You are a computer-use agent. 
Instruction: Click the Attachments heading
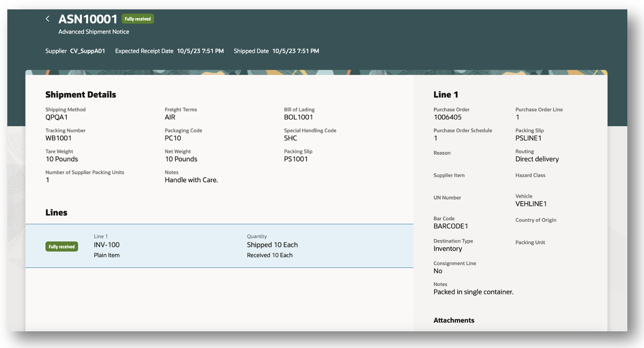454,320
